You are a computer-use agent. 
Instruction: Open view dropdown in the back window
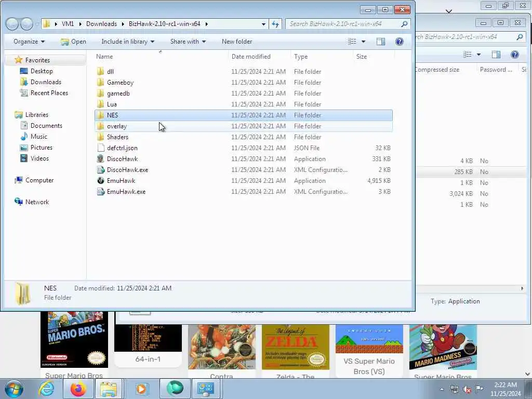tap(478, 55)
